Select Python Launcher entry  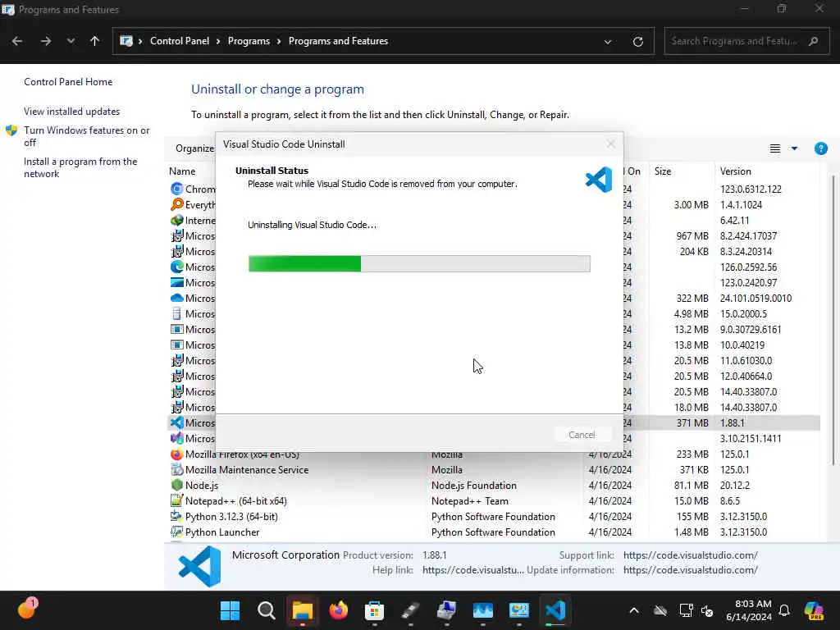click(x=222, y=532)
